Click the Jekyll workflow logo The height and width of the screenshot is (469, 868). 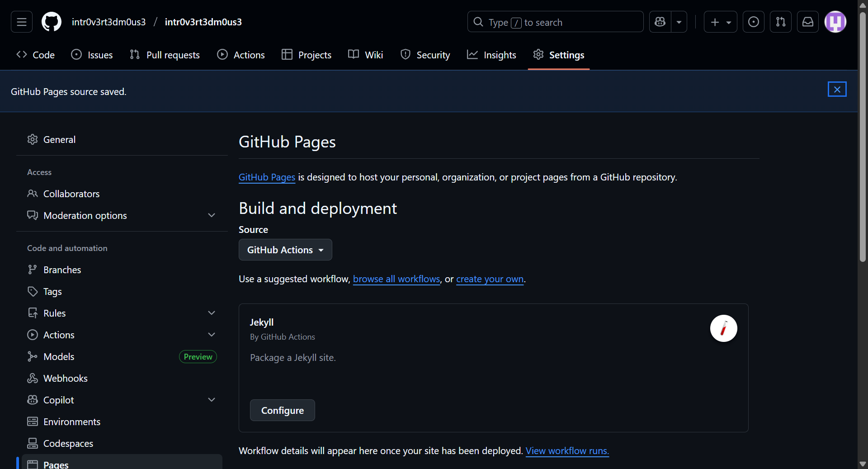[723, 328]
